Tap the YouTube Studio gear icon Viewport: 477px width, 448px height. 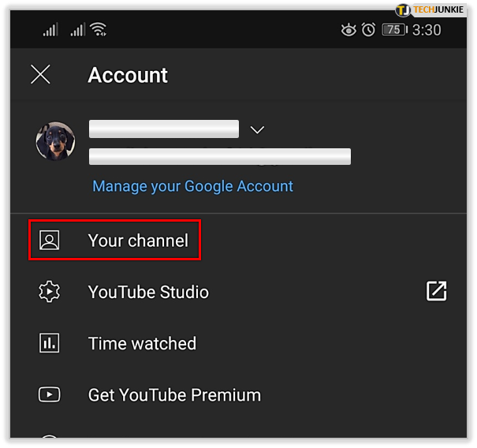(x=50, y=292)
